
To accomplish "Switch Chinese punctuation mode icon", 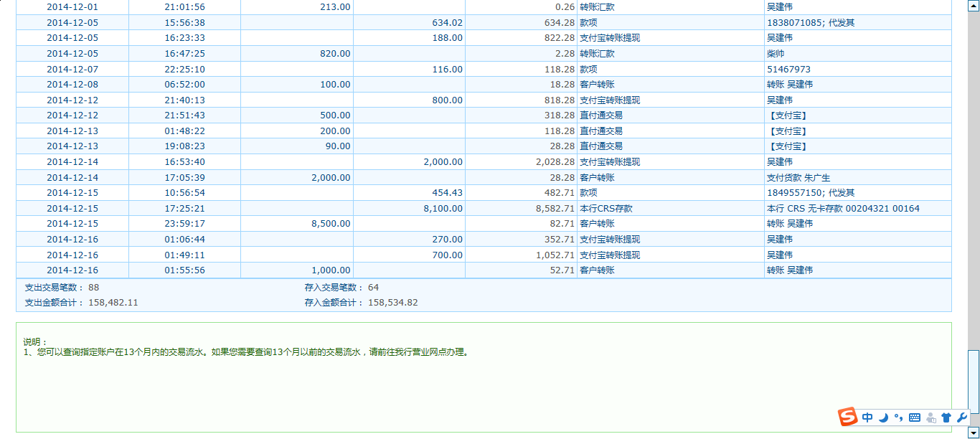I will 899,417.
